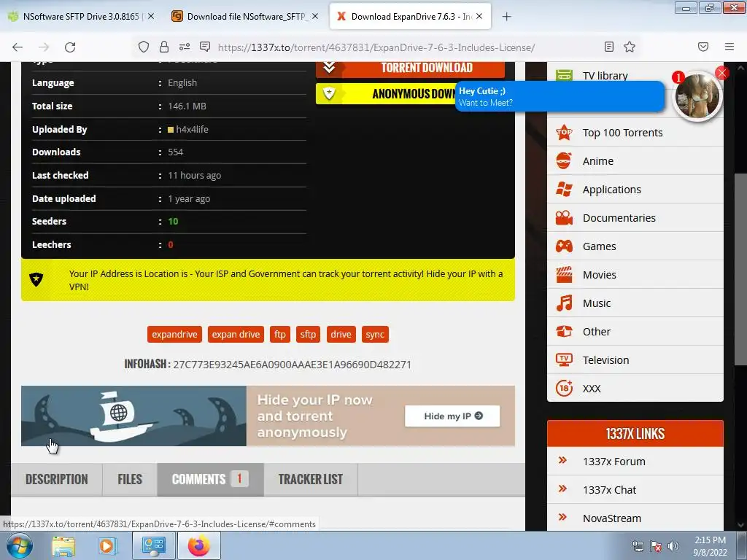Click the Hide my IP button
This screenshot has height=560, width=747.
(x=452, y=416)
